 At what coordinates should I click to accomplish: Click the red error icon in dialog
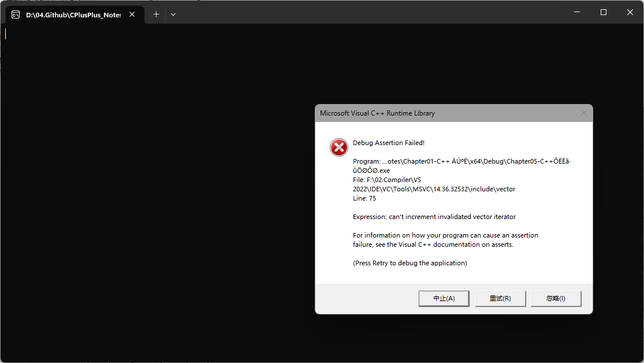click(x=339, y=147)
